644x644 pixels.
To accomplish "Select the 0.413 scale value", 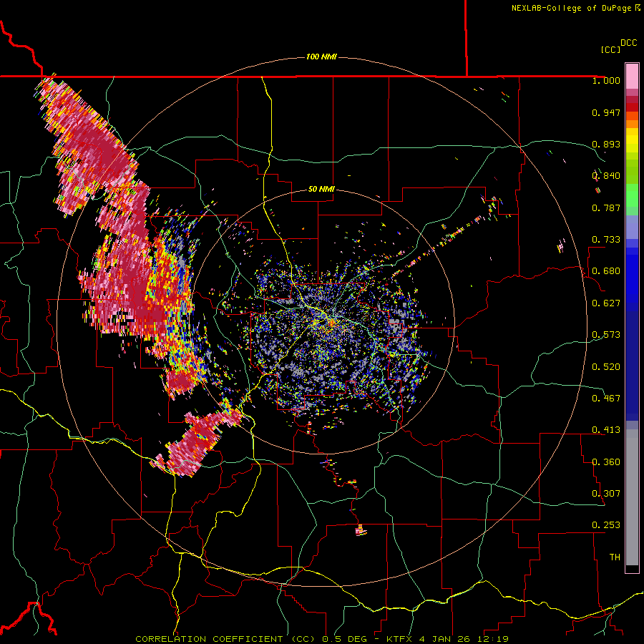I will point(606,430).
